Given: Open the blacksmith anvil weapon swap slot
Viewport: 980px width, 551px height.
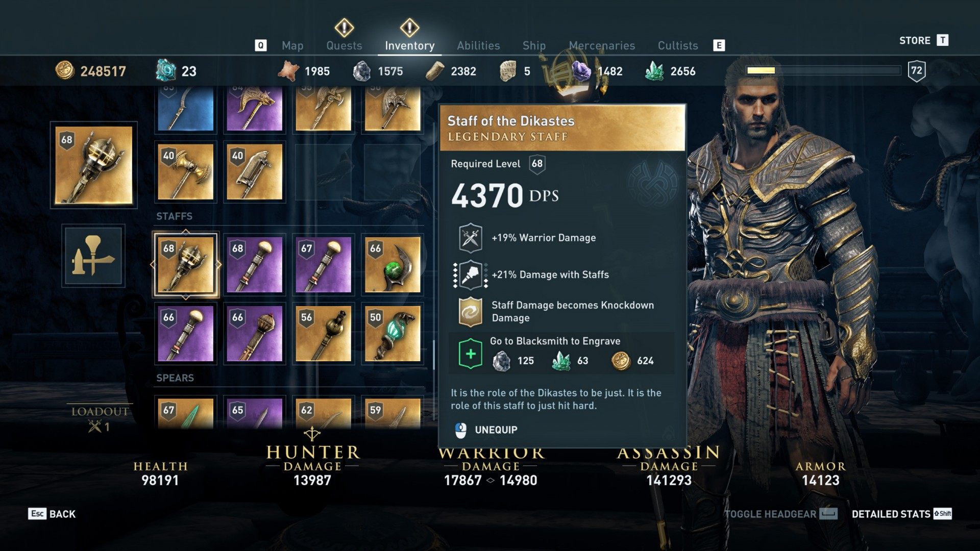Looking at the screenshot, I should click(93, 256).
